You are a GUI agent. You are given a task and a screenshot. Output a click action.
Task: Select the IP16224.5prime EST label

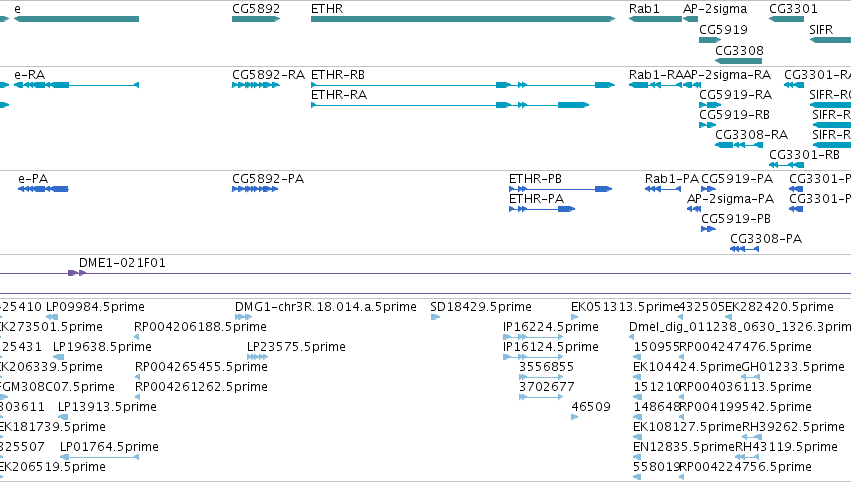tap(551, 327)
